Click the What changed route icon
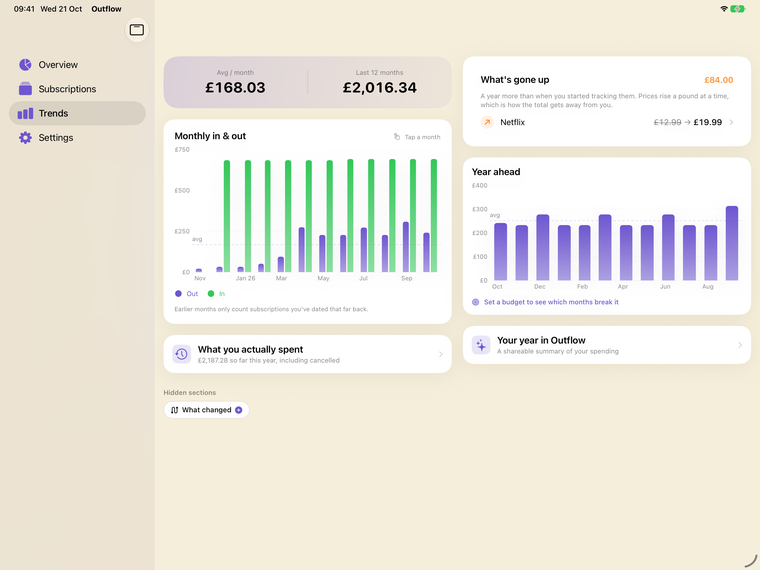 [x=174, y=410]
